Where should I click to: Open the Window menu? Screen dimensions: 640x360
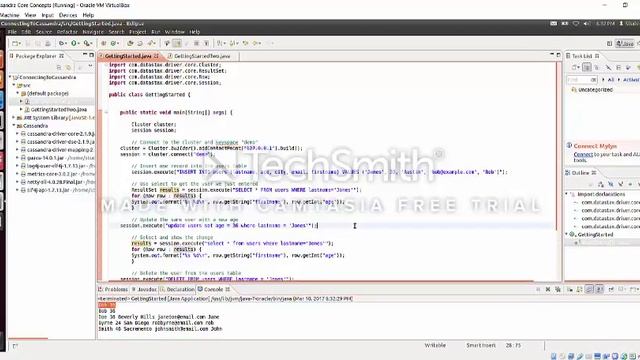pyautogui.click(x=175, y=32)
